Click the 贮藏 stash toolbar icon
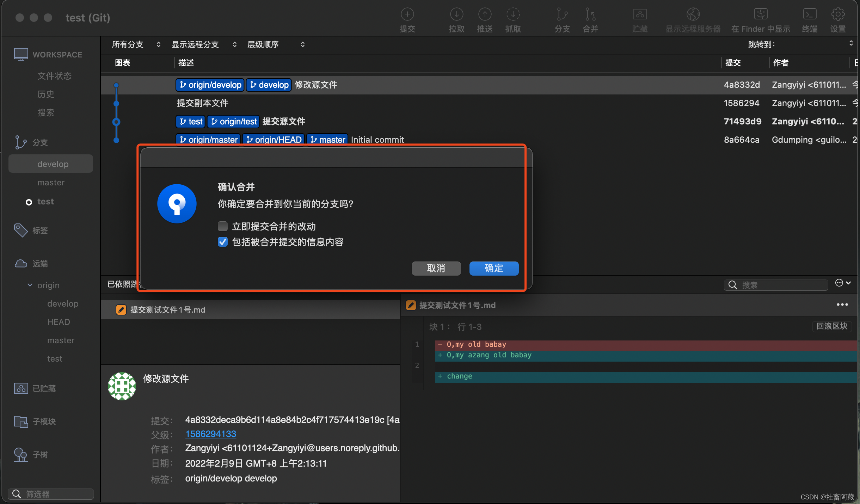860x504 pixels. tap(640, 15)
